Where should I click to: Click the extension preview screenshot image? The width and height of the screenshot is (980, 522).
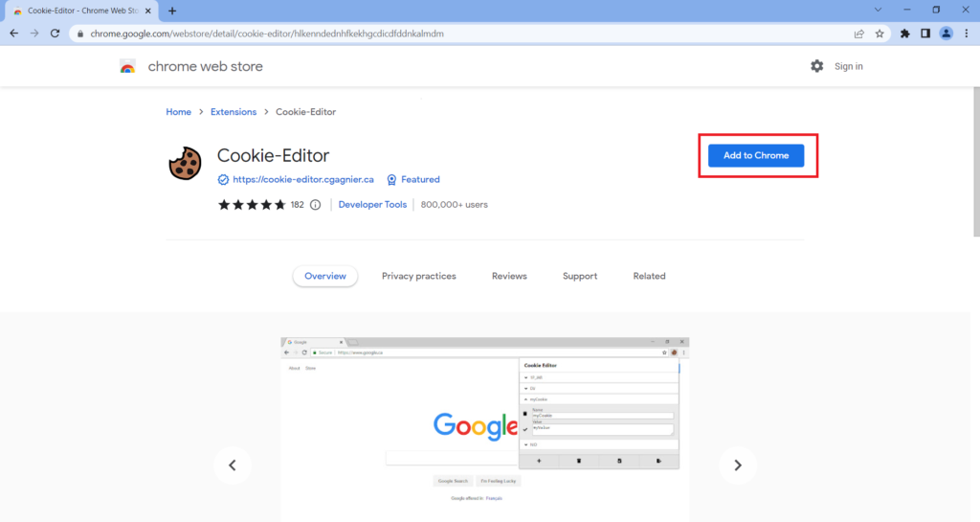[484, 421]
